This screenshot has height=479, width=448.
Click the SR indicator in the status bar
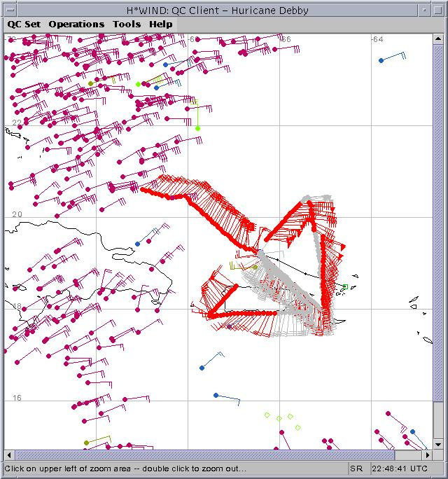(356, 468)
